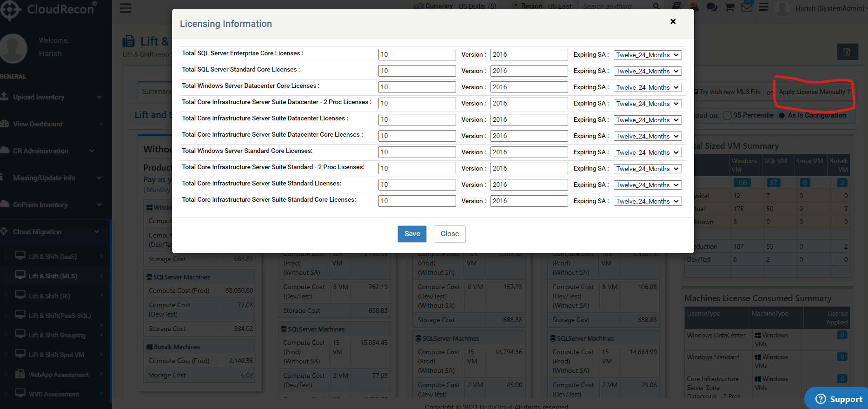This screenshot has width=868, height=409.
Task: Open Expiring SA dropdown for SQL Server Enterprise
Action: tap(648, 55)
